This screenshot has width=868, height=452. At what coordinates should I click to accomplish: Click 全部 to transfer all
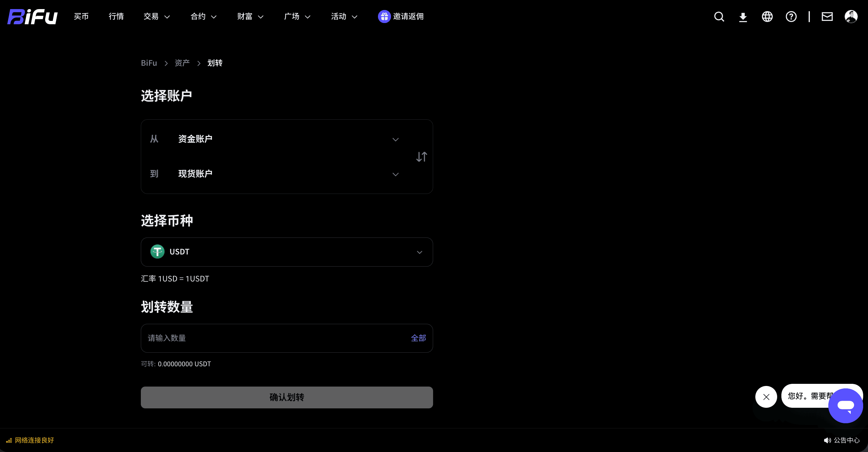[x=419, y=338]
